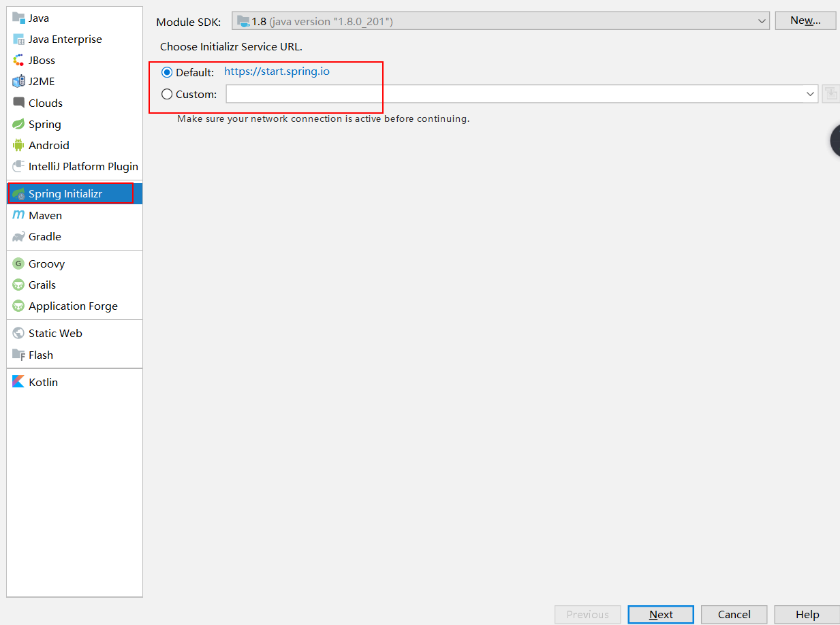Viewport: 840px width, 625px height.
Task: Click the Next button
Action: pyautogui.click(x=661, y=614)
